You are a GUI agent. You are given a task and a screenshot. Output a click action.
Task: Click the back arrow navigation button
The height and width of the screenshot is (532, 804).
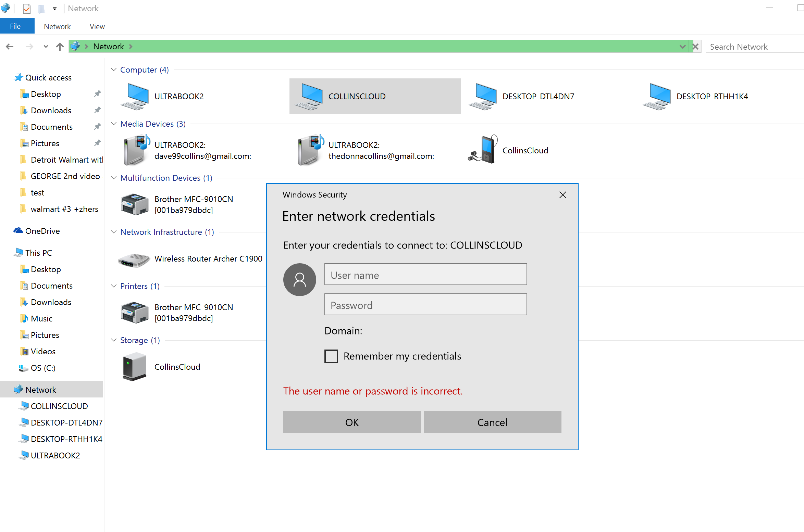10,47
